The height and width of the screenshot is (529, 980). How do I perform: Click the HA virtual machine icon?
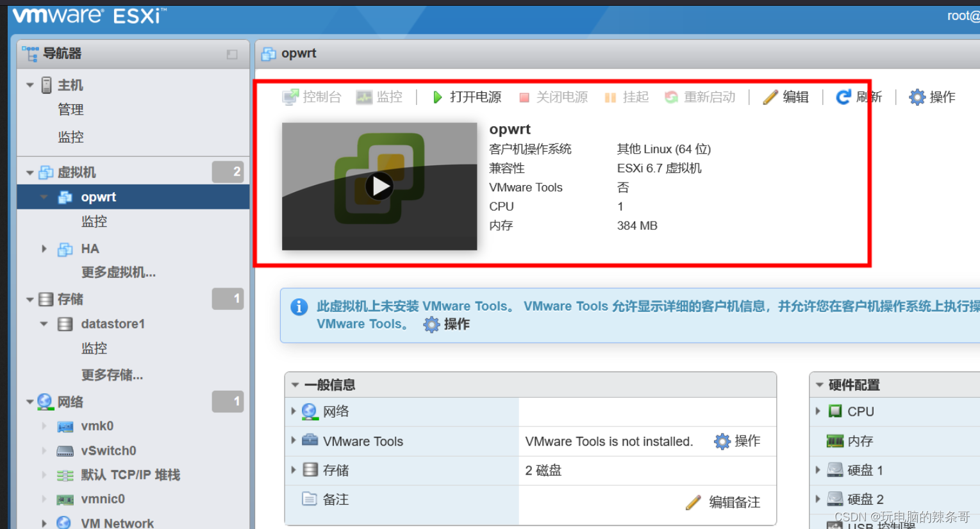(65, 249)
